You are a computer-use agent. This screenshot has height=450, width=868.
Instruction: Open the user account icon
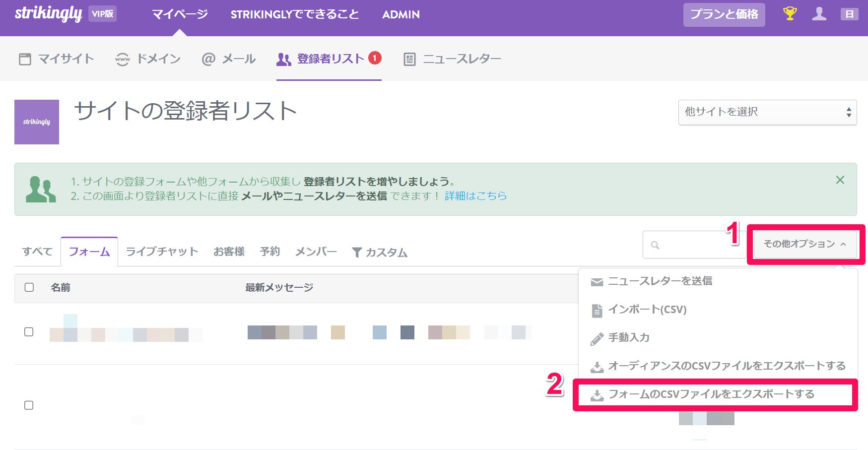[x=819, y=13]
